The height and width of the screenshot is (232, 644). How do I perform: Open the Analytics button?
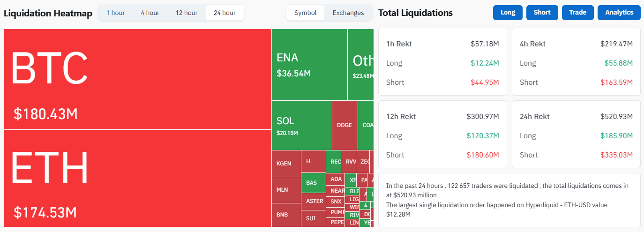[619, 13]
